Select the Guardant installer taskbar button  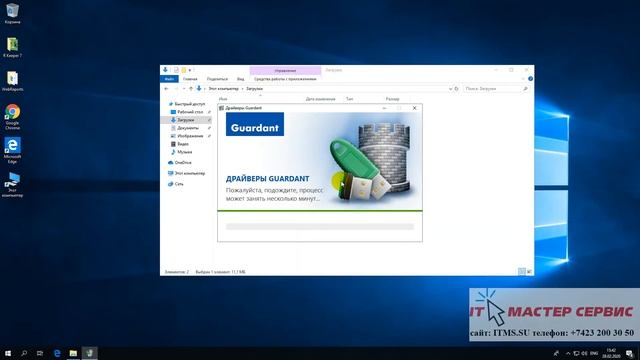[90, 353]
